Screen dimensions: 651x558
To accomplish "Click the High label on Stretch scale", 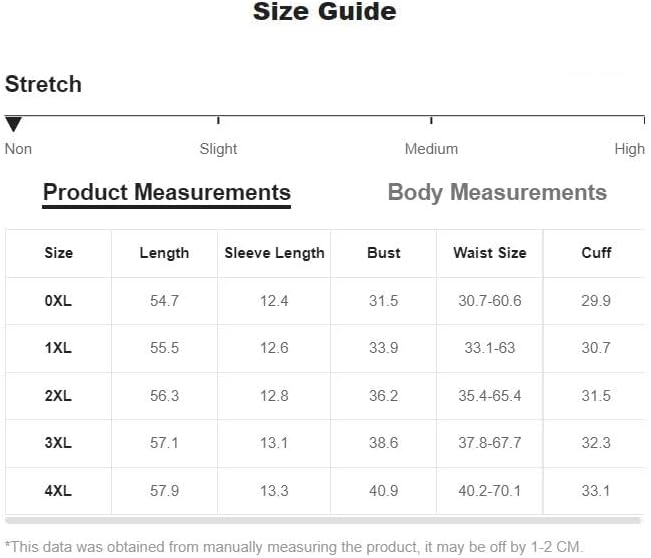I will point(629,149).
